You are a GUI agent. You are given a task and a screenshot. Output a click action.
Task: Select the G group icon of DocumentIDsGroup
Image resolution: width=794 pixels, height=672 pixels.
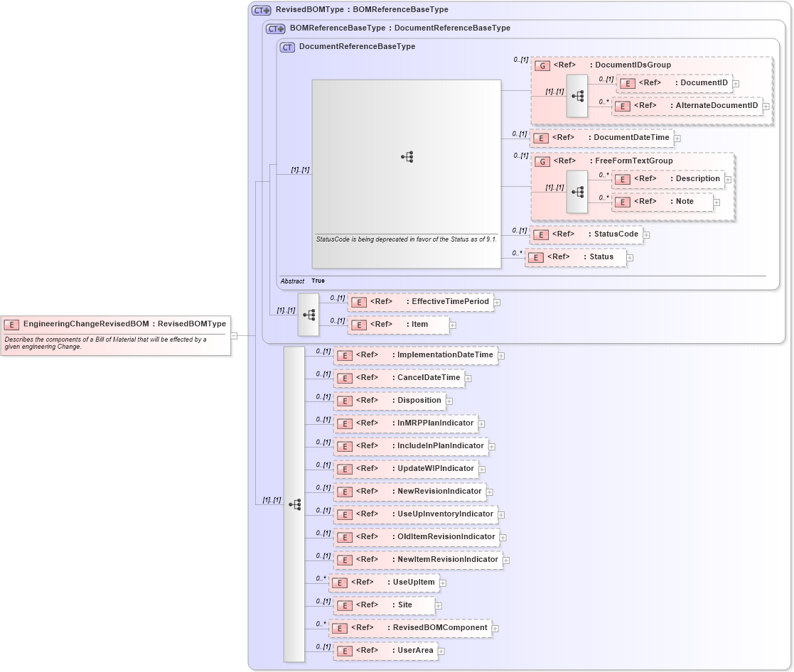point(542,65)
